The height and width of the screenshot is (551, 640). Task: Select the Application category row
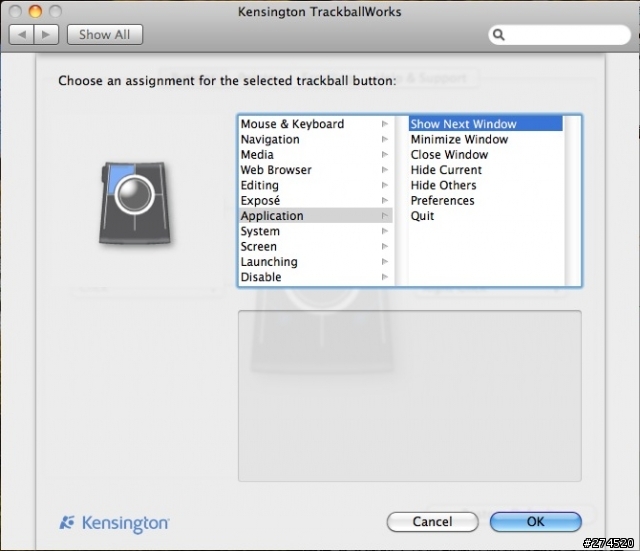pyautogui.click(x=316, y=216)
